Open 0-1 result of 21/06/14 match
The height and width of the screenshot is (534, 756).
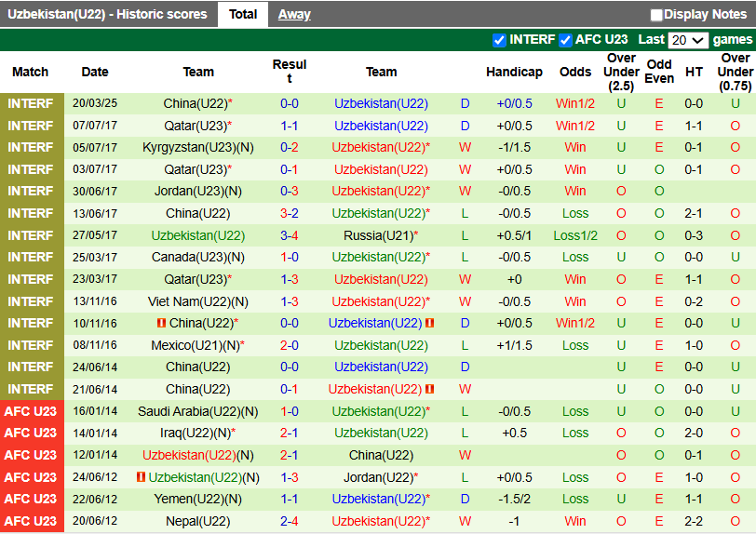(x=290, y=389)
